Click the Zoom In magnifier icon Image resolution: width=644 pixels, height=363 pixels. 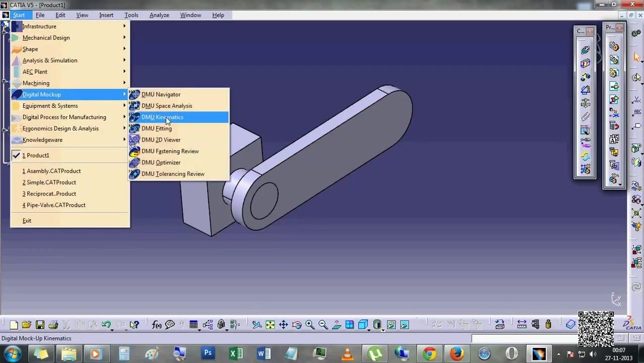click(x=310, y=325)
